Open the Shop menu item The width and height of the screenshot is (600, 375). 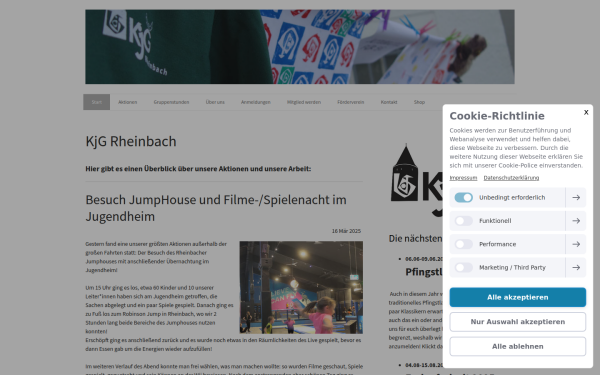click(x=419, y=102)
